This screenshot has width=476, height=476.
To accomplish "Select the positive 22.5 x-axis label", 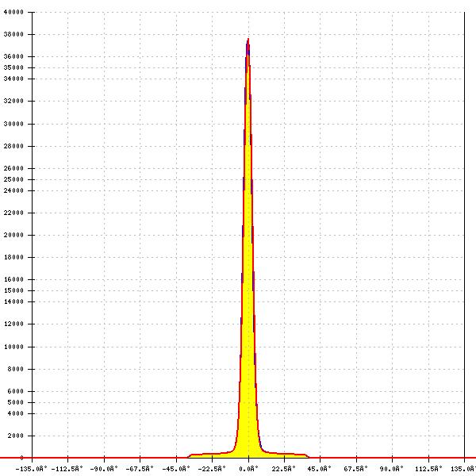I will (283, 469).
